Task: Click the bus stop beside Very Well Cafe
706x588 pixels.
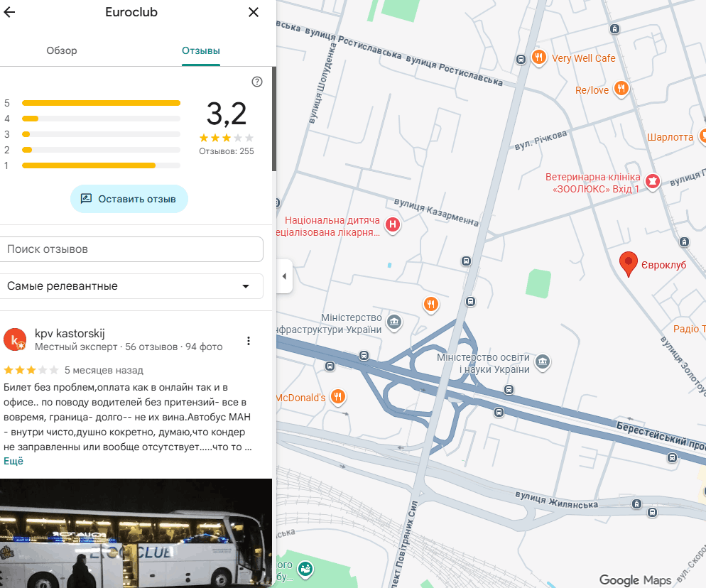Action: [x=521, y=60]
